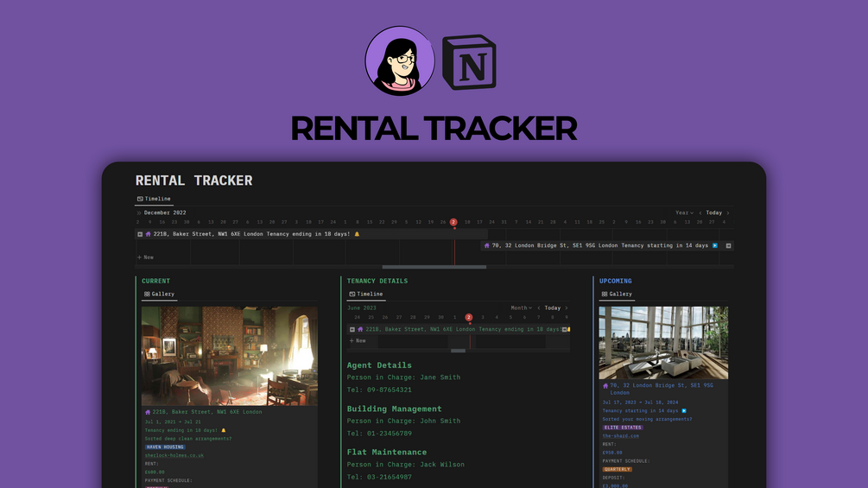This screenshot has height=488, width=868.
Task: Click 'Tel: 03-21654987' text
Action: (379, 477)
